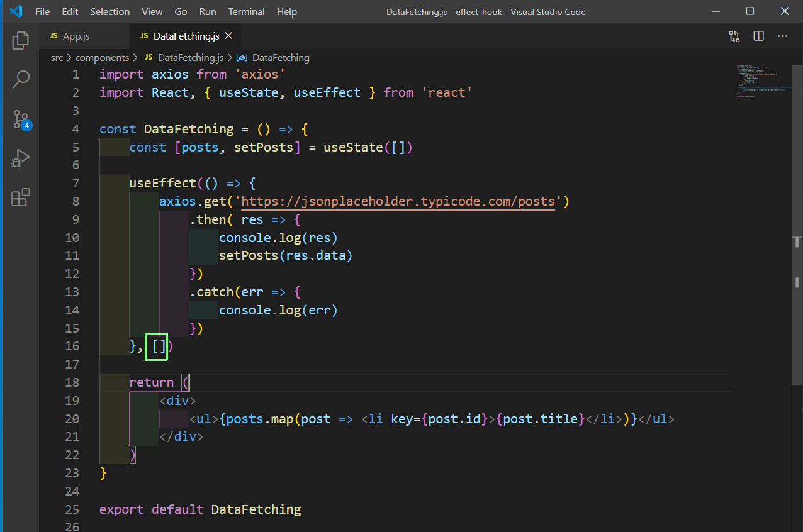Image resolution: width=803 pixels, height=532 pixels.
Task: Open the File menu
Action: click(x=42, y=11)
